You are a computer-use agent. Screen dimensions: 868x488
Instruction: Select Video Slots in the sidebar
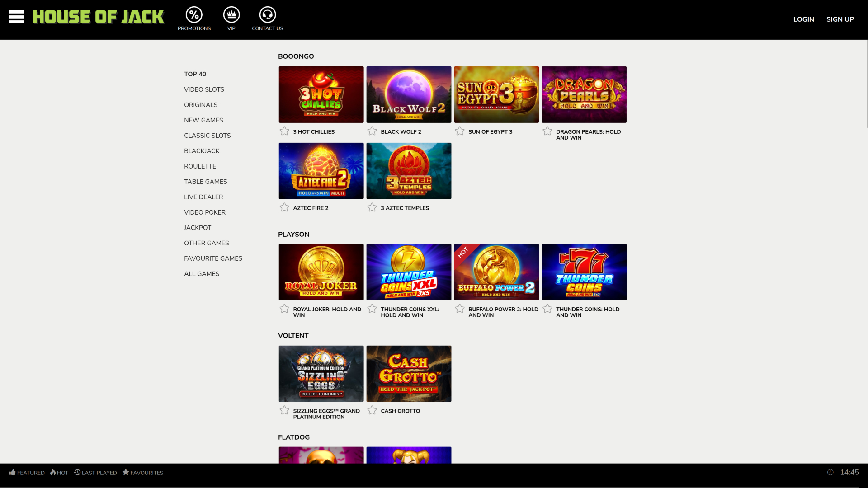(x=203, y=89)
